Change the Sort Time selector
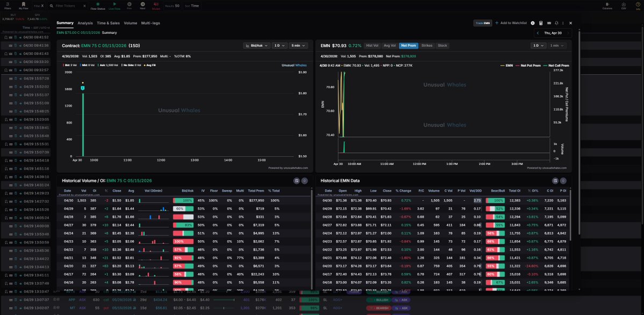This screenshot has height=315, width=644. (x=192, y=6)
